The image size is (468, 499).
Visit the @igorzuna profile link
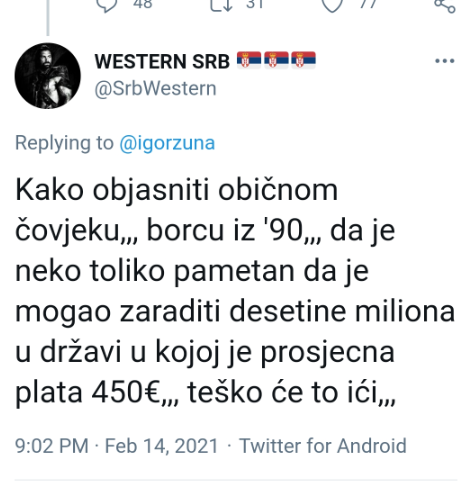point(167,143)
